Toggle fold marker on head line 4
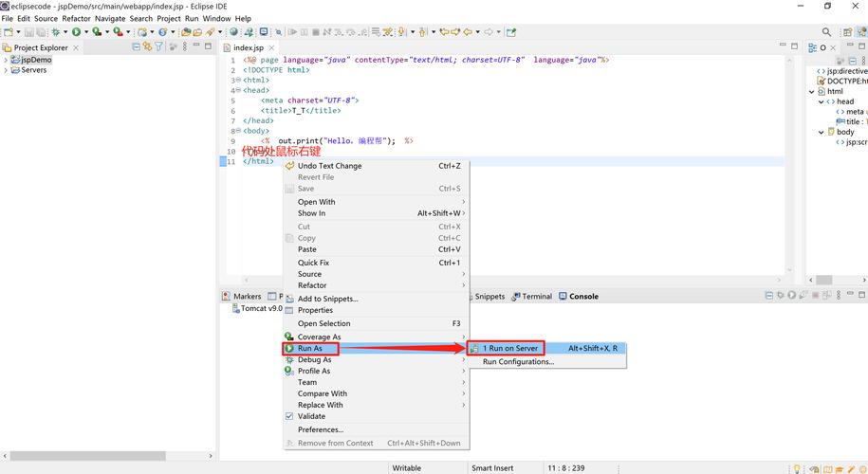This screenshot has width=868, height=474. pos(238,90)
